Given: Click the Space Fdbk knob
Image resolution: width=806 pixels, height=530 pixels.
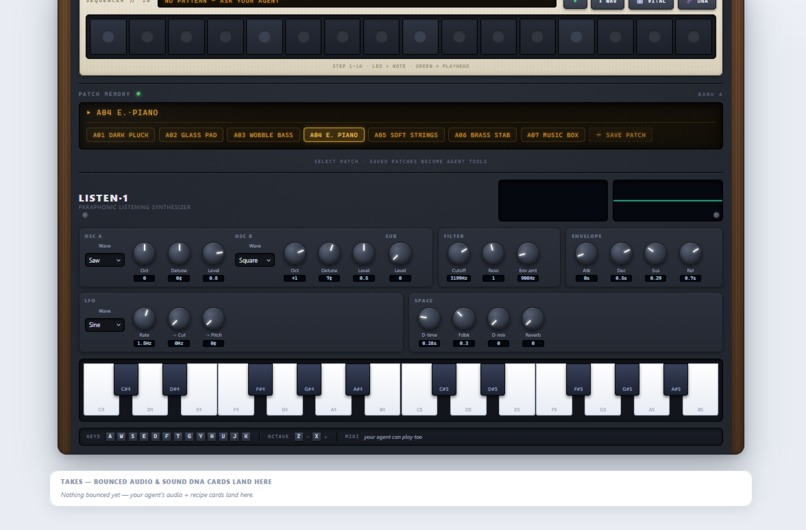Looking at the screenshot, I should click(x=464, y=319).
